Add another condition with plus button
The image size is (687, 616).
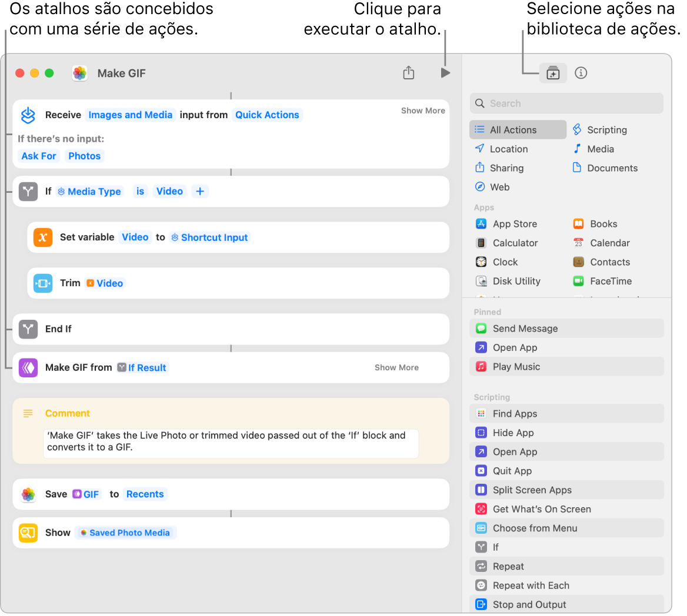pyautogui.click(x=200, y=191)
